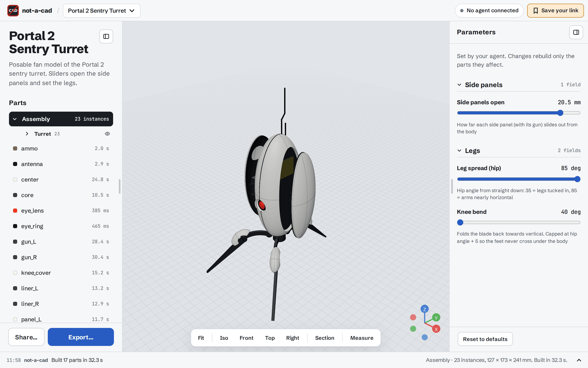Viewport: 588px width, 368px height.
Task: Click Reset to defaults
Action: (x=485, y=339)
